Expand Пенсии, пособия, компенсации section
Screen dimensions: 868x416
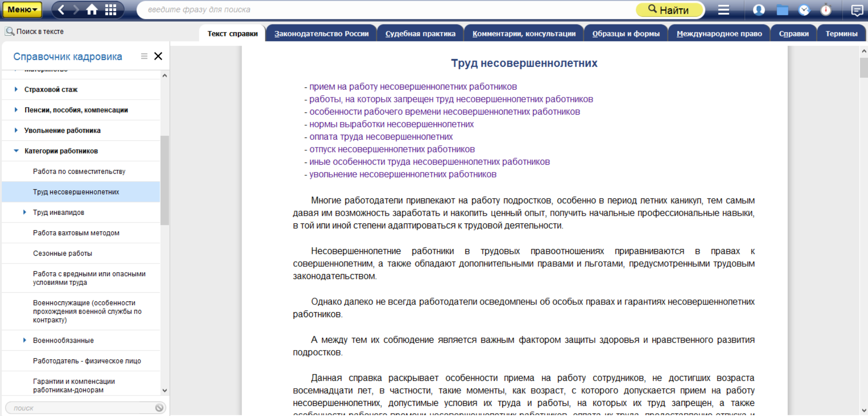click(x=16, y=110)
